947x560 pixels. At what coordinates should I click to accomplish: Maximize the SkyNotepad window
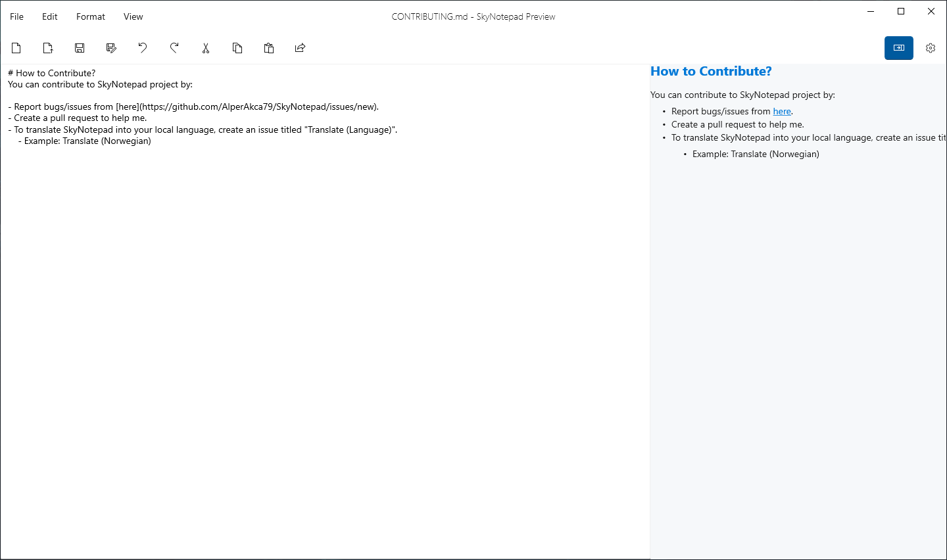click(901, 11)
